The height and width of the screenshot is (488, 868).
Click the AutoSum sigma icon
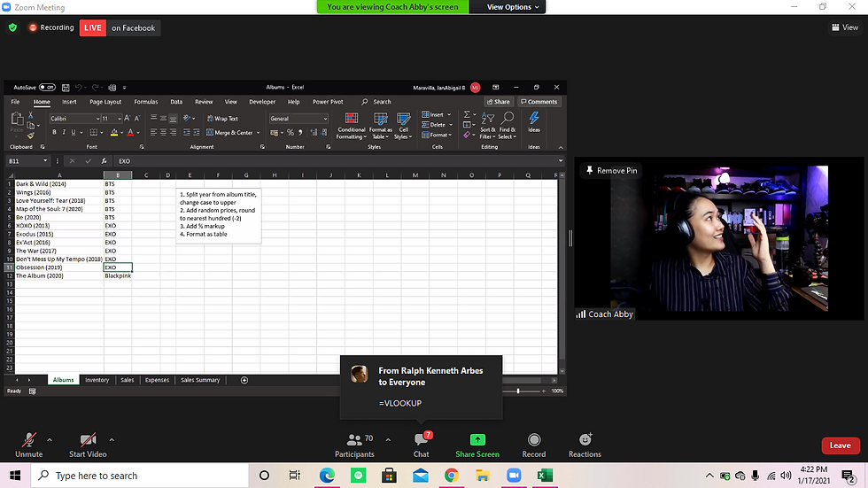click(467, 114)
